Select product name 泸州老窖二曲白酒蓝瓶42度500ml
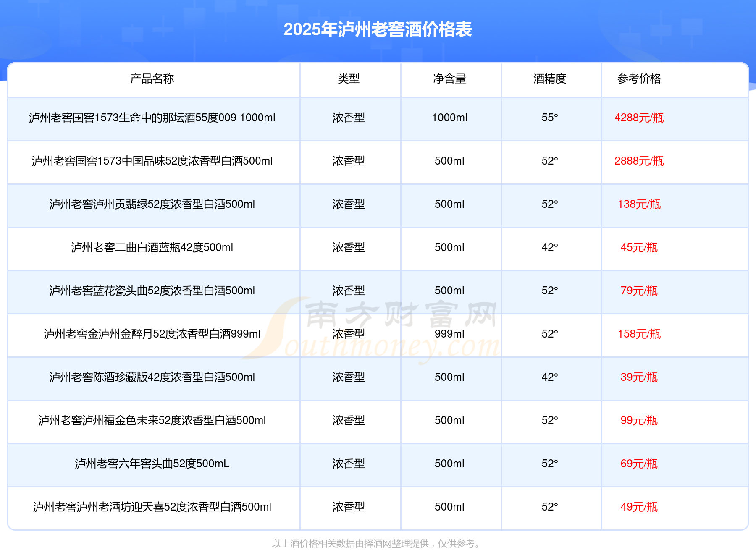756x550 pixels. (152, 247)
